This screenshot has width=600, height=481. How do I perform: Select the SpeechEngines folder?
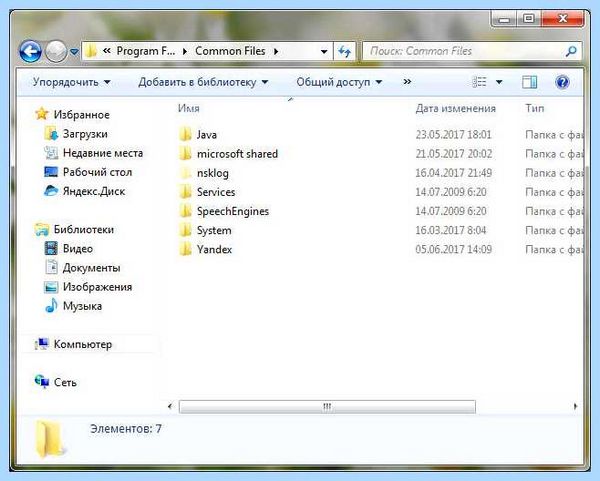(233, 211)
